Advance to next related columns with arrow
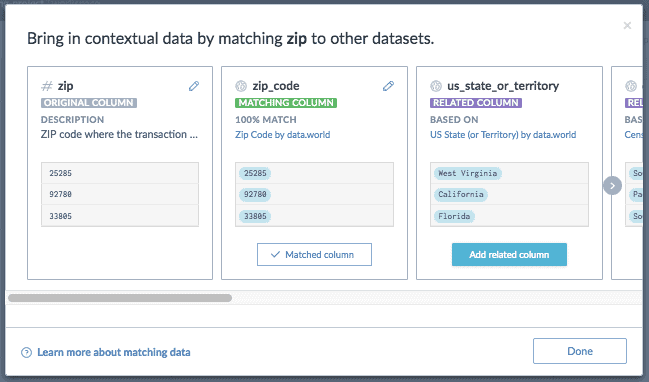 coord(613,186)
